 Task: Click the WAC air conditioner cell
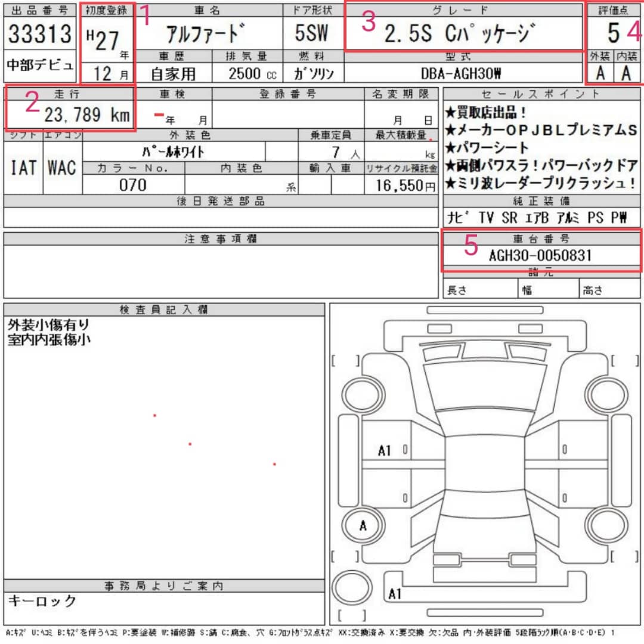click(62, 169)
